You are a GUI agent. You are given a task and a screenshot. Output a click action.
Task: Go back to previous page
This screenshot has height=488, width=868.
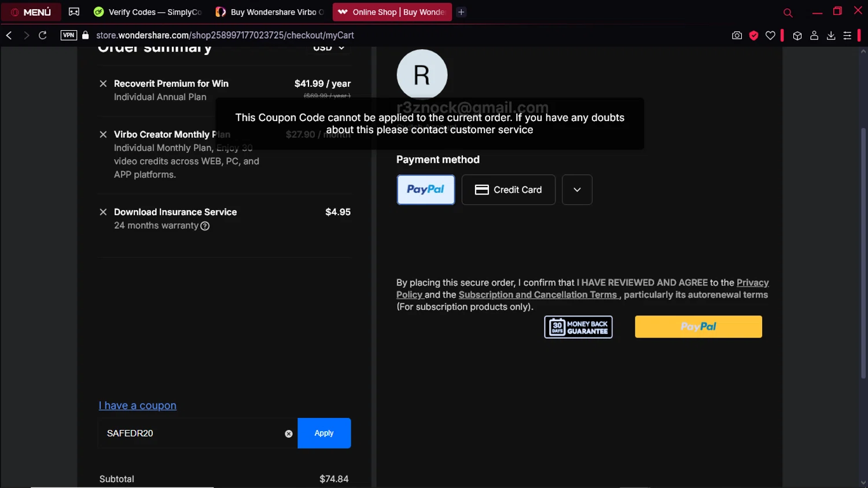9,35
